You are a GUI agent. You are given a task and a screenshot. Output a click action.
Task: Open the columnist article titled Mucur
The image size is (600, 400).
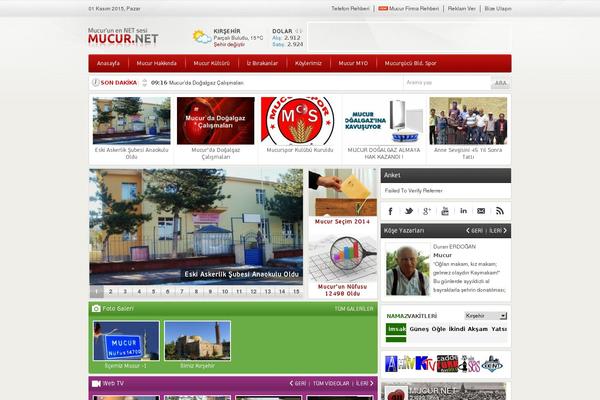tap(442, 255)
